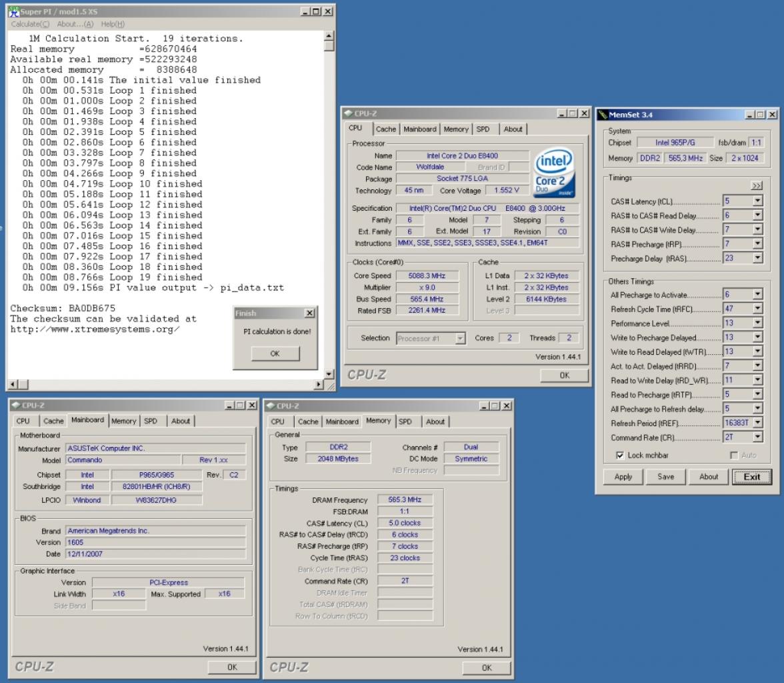Image resolution: width=784 pixels, height=683 pixels.
Task: Open the Precharge Delay (tRAS) dropdown
Action: click(757, 257)
